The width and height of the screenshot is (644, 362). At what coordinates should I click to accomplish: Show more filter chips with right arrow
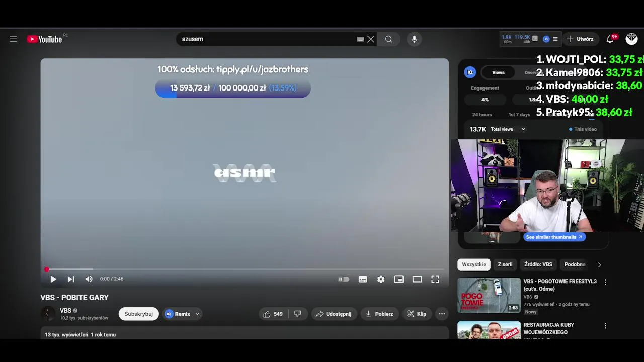click(x=599, y=264)
